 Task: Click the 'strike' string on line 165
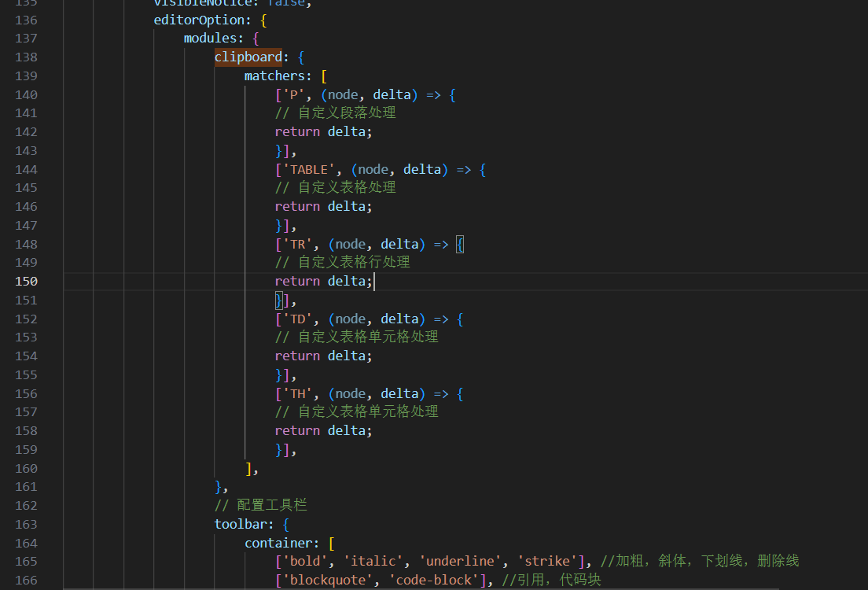pyautogui.click(x=546, y=562)
